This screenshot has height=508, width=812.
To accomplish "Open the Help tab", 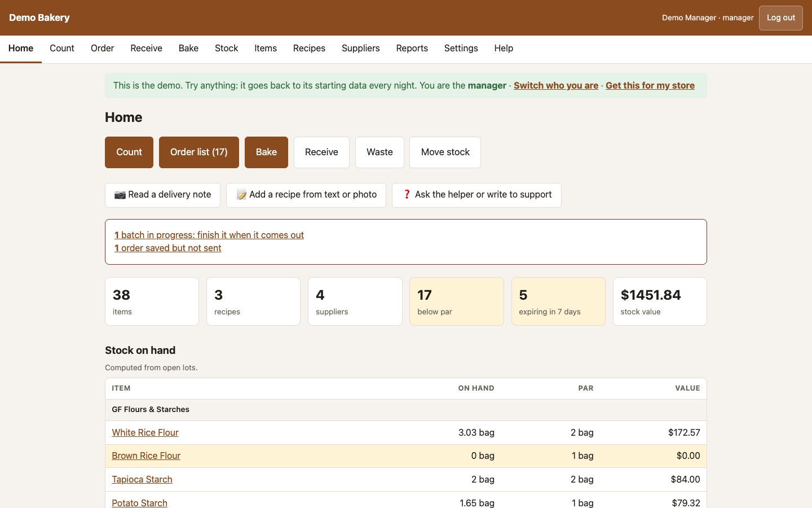I will [504, 49].
